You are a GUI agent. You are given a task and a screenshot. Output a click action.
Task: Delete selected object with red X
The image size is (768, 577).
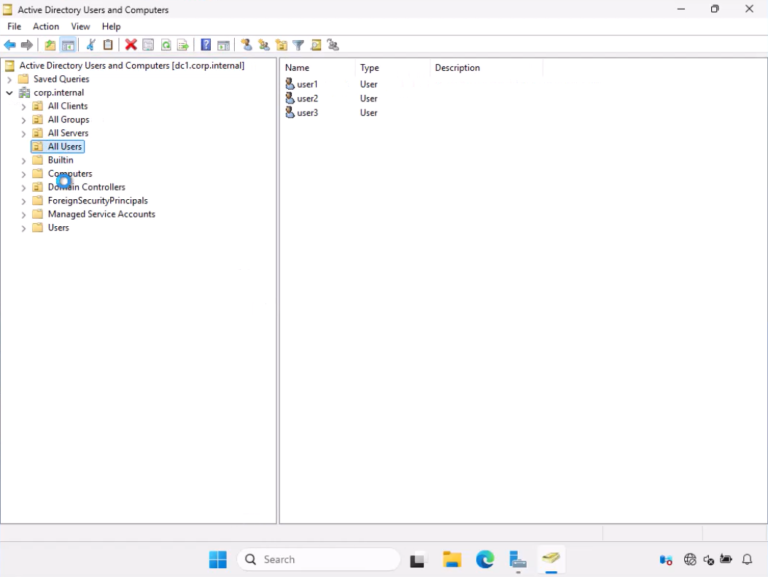pos(131,45)
